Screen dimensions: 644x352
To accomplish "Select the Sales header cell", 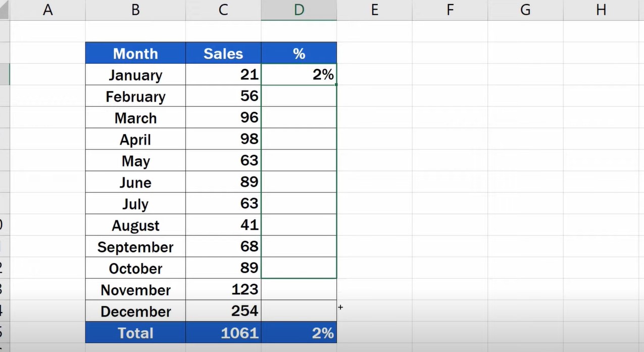I will pyautogui.click(x=223, y=53).
